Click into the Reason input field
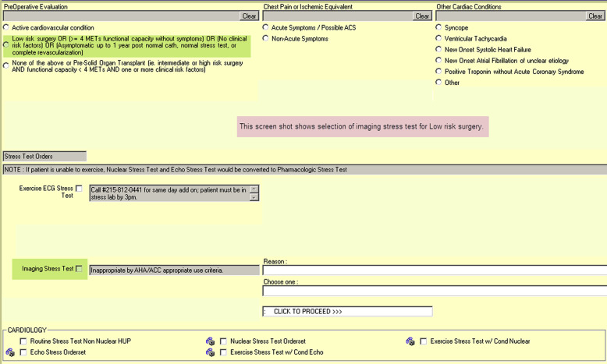 tap(434, 270)
